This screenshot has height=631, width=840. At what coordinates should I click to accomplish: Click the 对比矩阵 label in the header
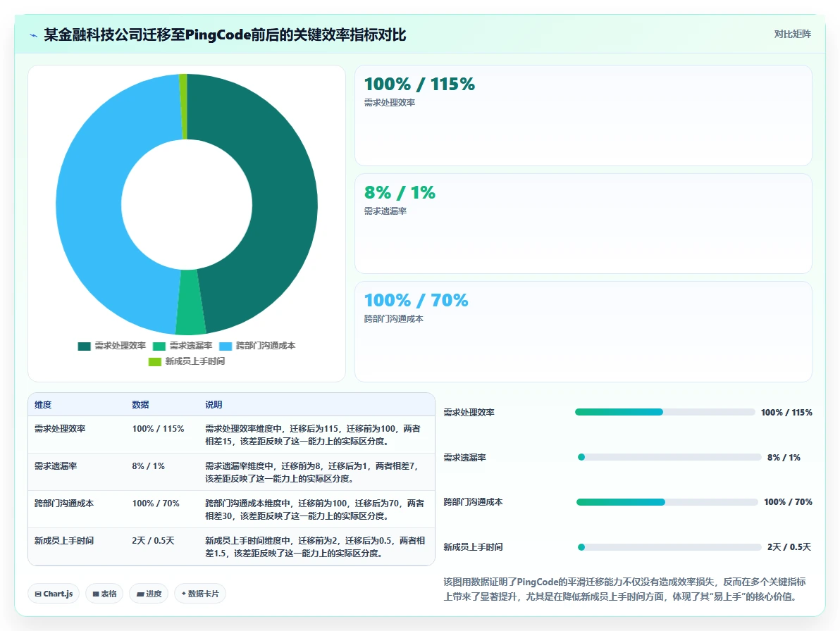tap(792, 35)
